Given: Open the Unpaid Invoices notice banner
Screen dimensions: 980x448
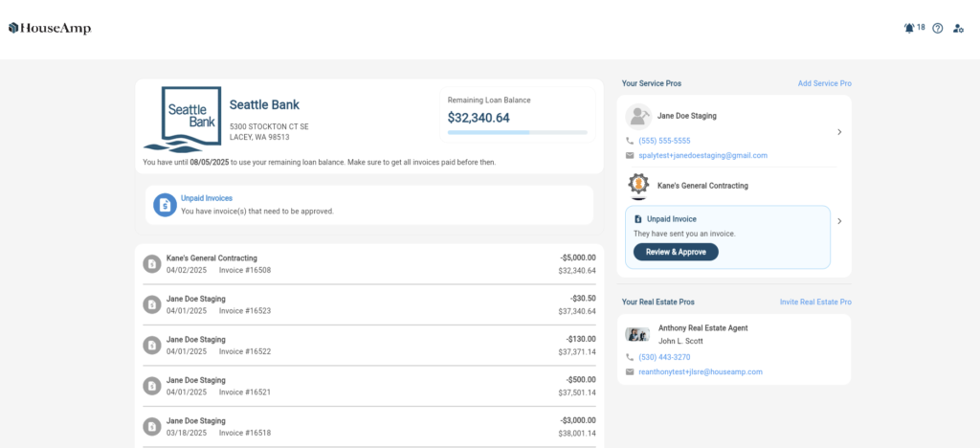Looking at the screenshot, I should (368, 205).
